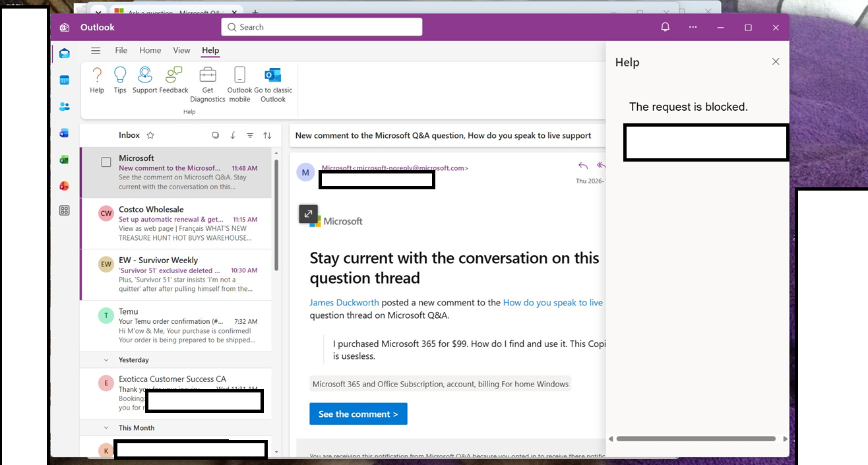
Task: Launch Word from the left sidebar
Action: pos(64,133)
